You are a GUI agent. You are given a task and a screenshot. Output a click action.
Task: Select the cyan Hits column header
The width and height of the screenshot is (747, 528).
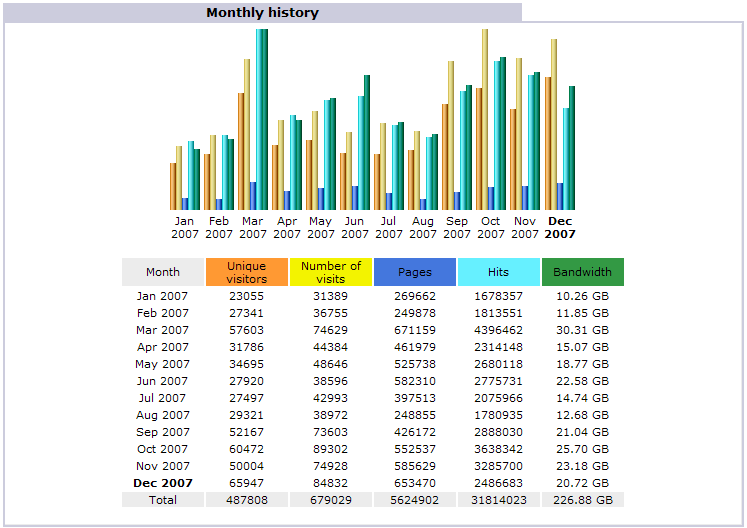[499, 272]
